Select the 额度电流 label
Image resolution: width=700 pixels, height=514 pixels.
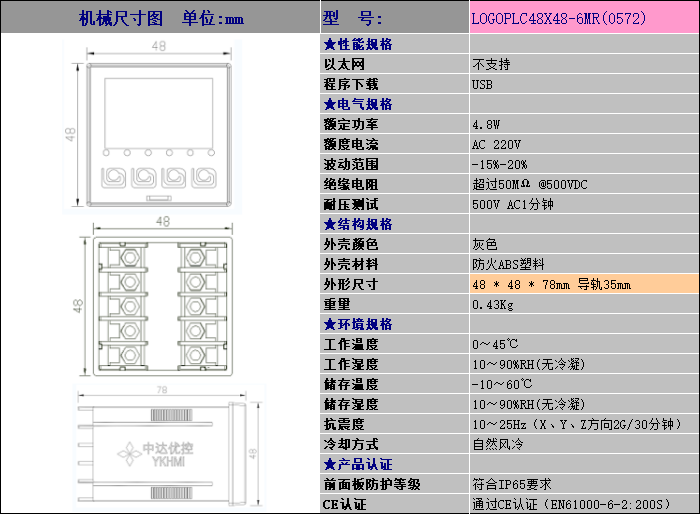(x=351, y=144)
